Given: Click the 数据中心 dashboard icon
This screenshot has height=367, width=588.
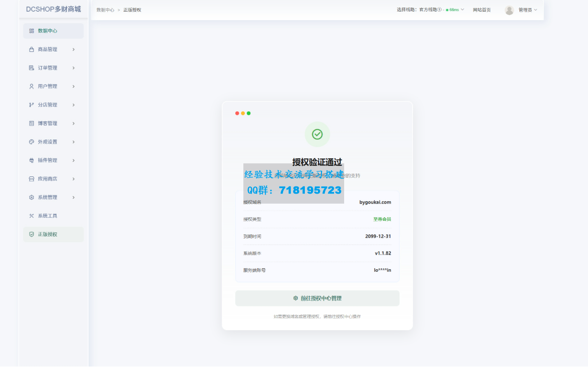Looking at the screenshot, I should point(32,31).
